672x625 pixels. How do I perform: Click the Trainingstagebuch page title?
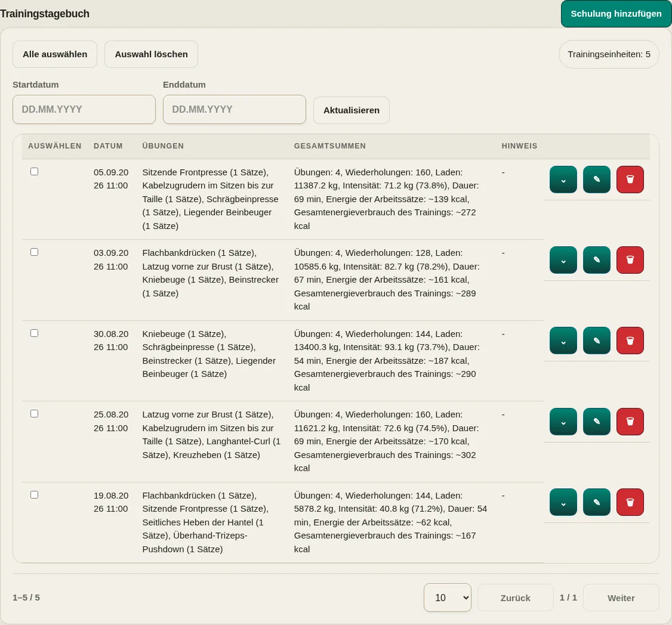pyautogui.click(x=45, y=14)
